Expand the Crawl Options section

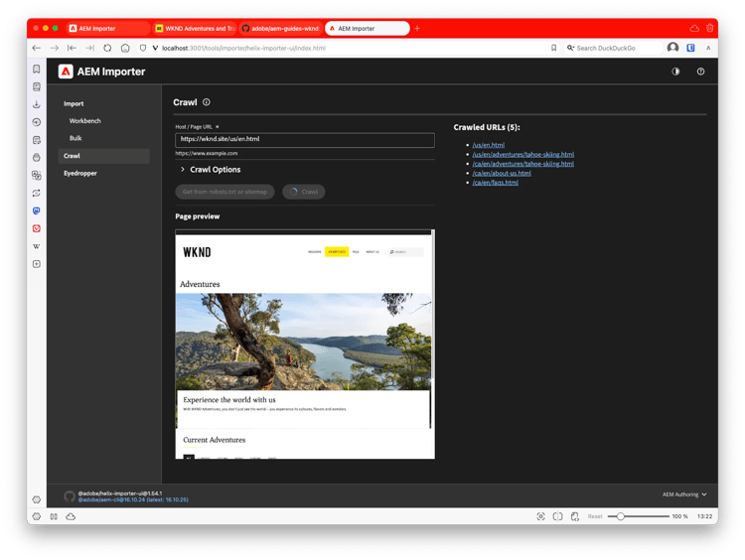(211, 170)
